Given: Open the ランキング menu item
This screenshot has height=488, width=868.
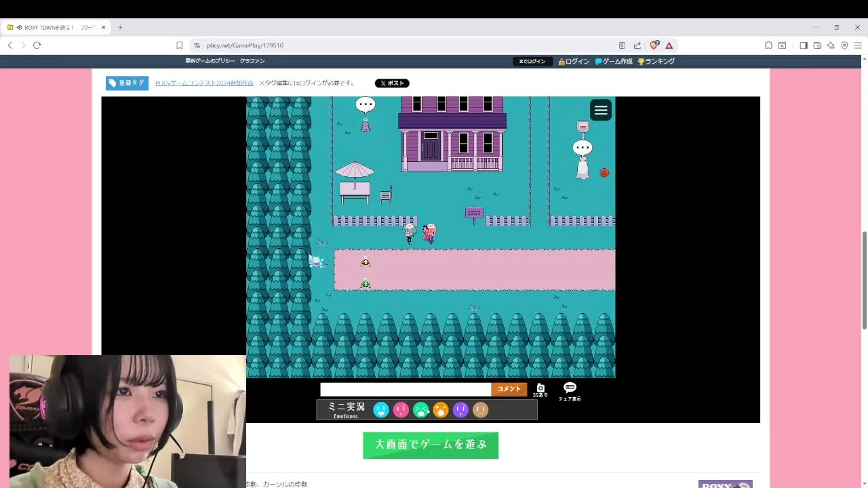Looking at the screenshot, I should pos(656,61).
